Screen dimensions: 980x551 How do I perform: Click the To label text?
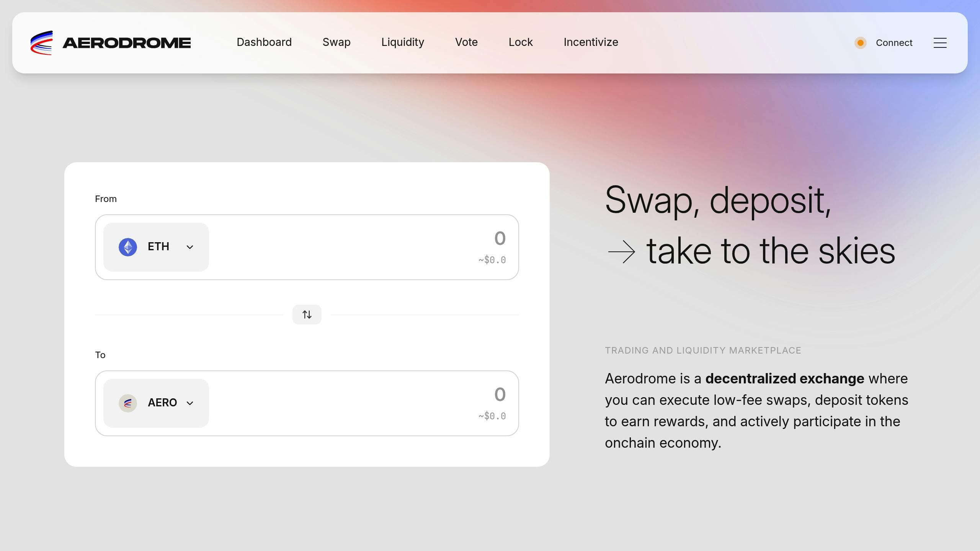coord(100,355)
